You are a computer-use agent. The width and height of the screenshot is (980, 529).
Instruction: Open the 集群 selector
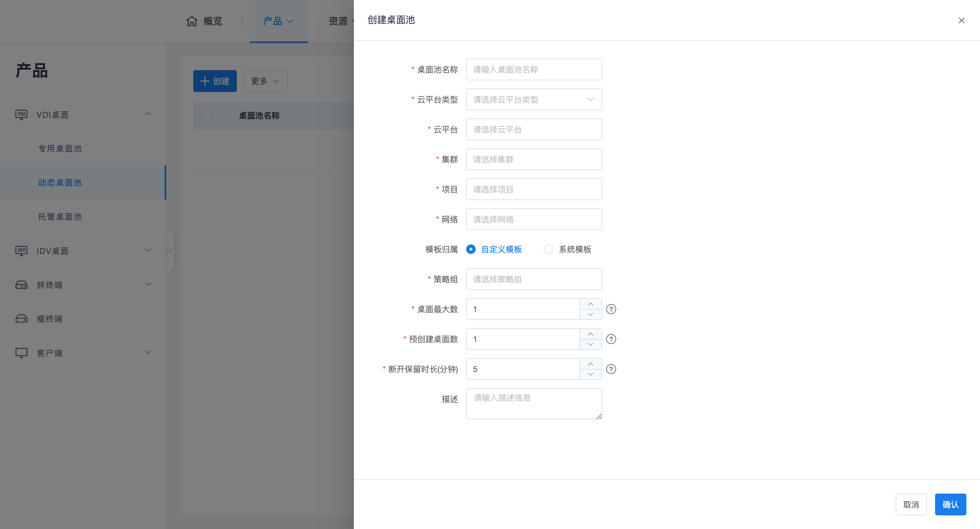coord(534,159)
